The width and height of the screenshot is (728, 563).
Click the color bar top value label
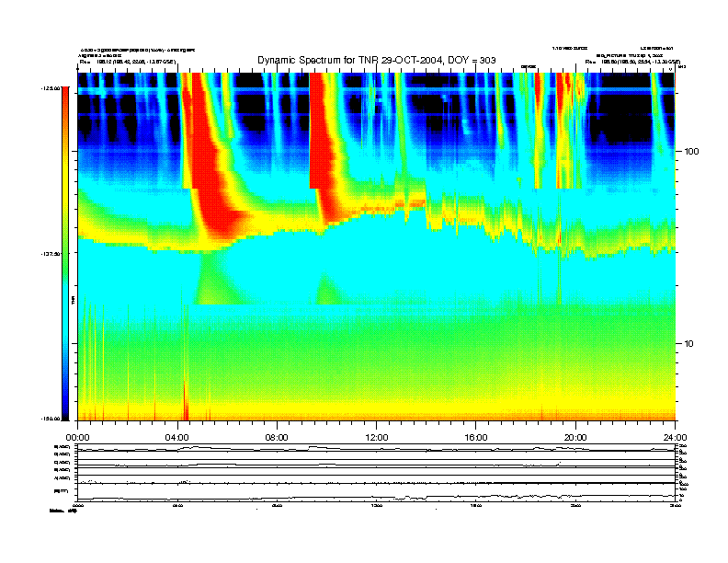[x=51, y=87]
